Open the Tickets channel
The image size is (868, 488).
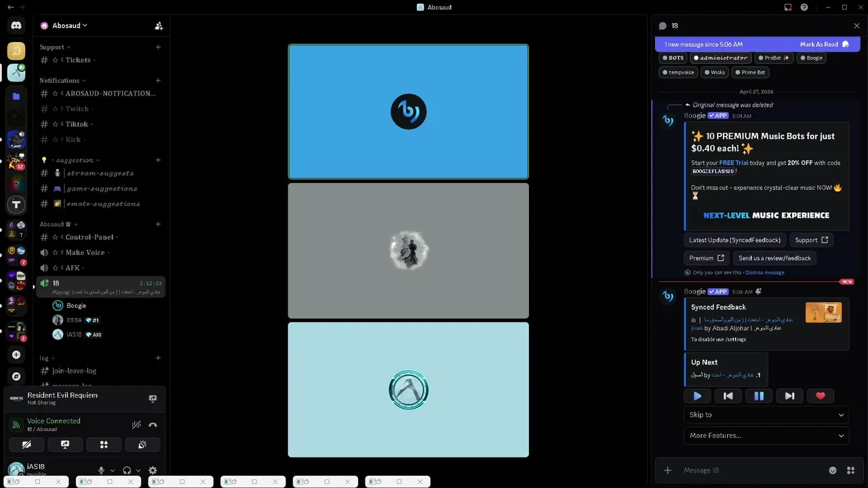100,60
